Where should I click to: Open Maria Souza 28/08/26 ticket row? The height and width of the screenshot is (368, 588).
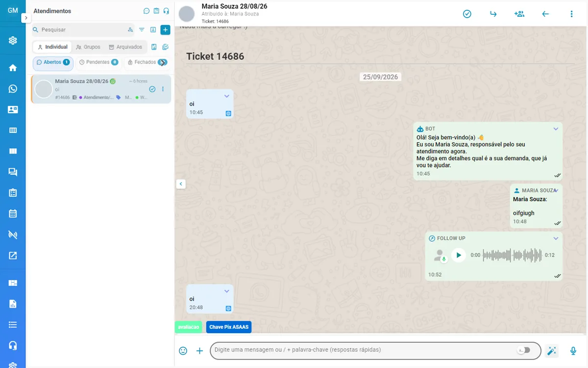point(101,89)
